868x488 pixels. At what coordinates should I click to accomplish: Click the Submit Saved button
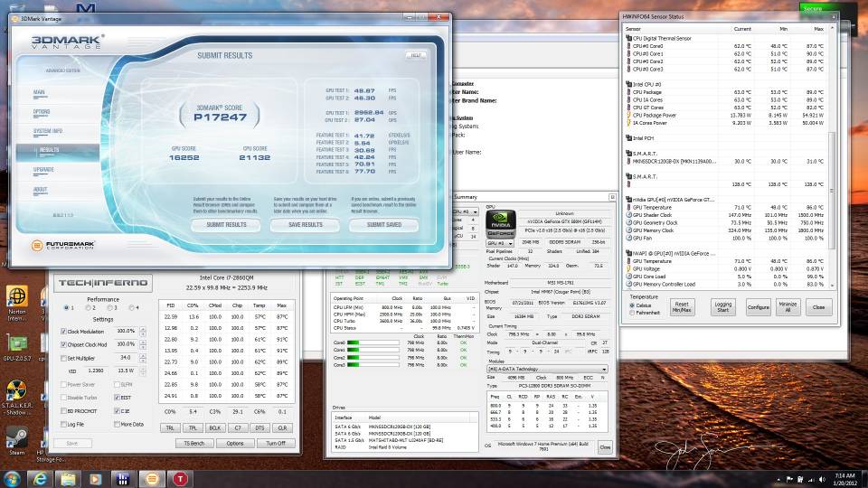[384, 225]
